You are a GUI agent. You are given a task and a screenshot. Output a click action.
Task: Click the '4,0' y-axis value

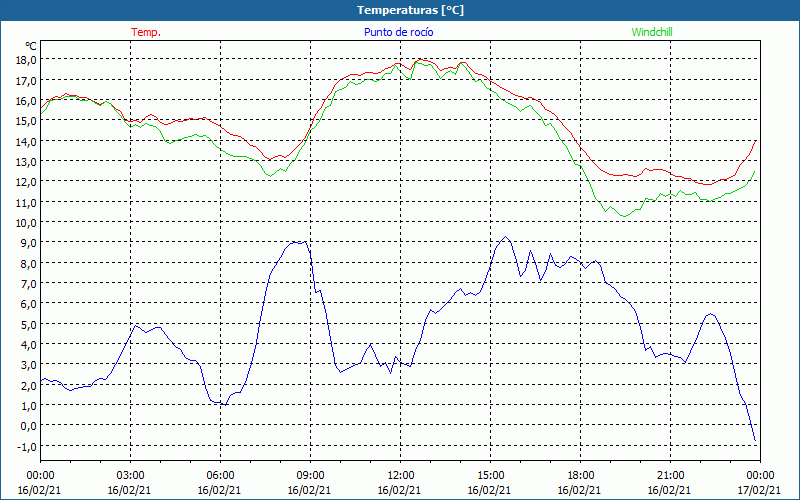click(x=30, y=345)
